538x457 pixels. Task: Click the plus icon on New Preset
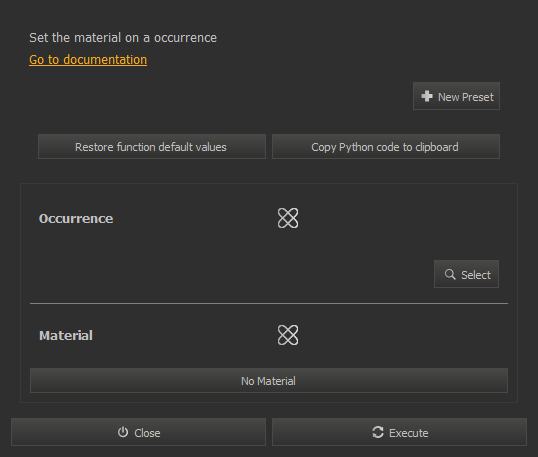(426, 96)
